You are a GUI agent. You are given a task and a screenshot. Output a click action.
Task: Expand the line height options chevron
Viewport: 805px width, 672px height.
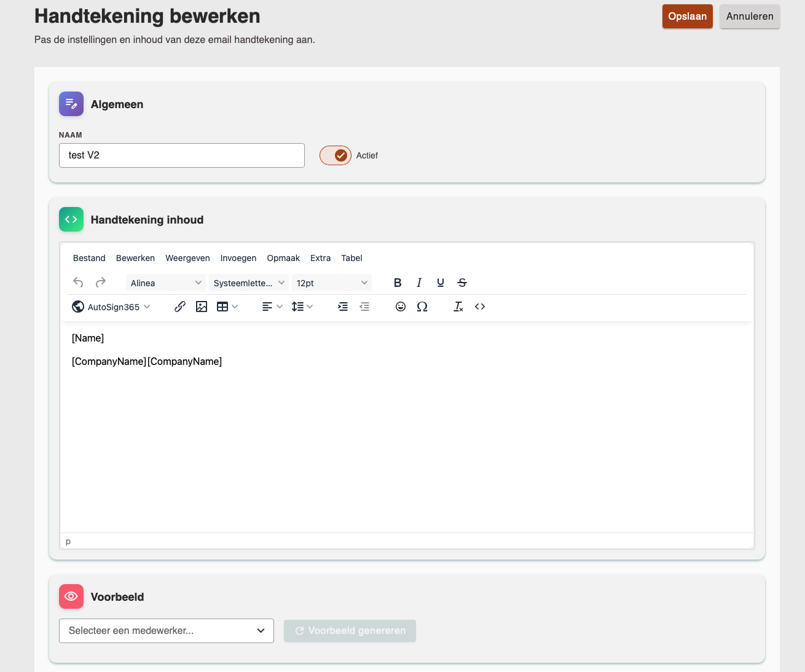tap(310, 307)
